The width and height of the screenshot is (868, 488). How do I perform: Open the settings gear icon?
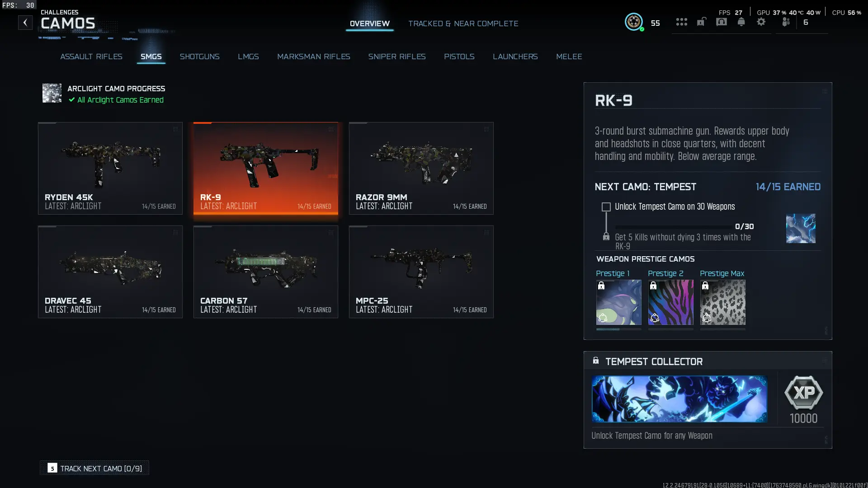tap(762, 22)
